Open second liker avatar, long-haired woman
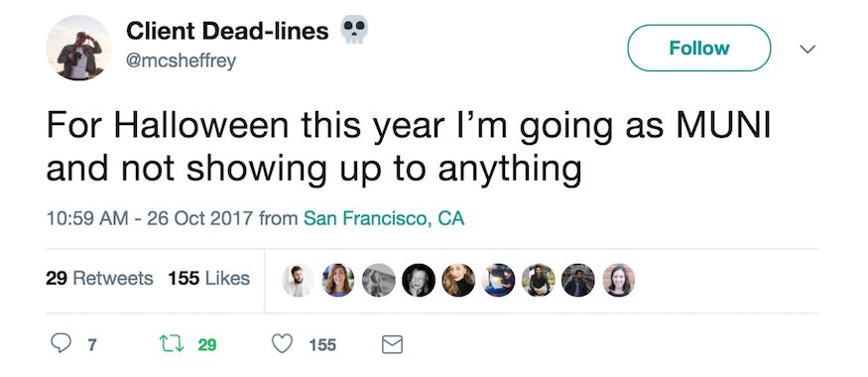This screenshot has width=868, height=377. click(338, 280)
